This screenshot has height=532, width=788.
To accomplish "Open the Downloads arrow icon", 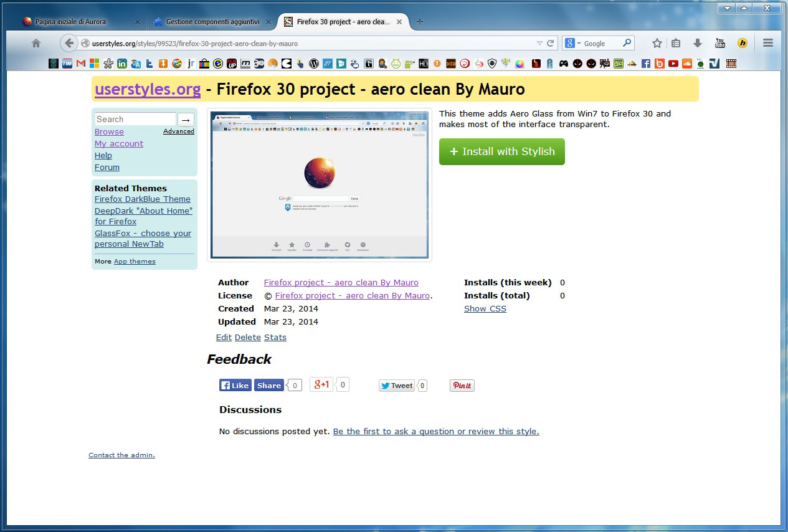I will (x=698, y=43).
